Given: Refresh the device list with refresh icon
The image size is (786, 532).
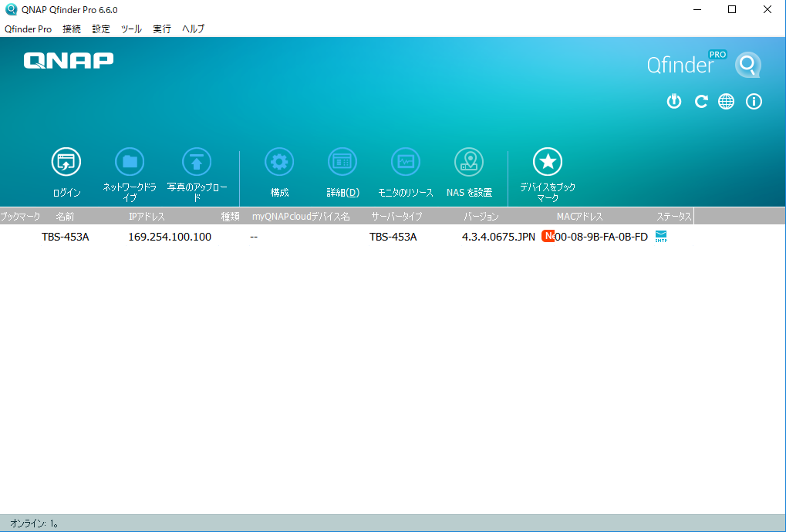Looking at the screenshot, I should pos(701,102).
